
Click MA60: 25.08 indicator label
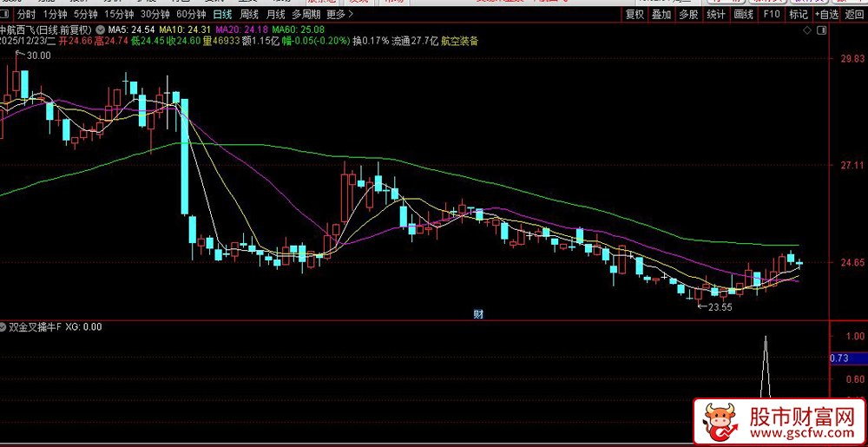[299, 30]
